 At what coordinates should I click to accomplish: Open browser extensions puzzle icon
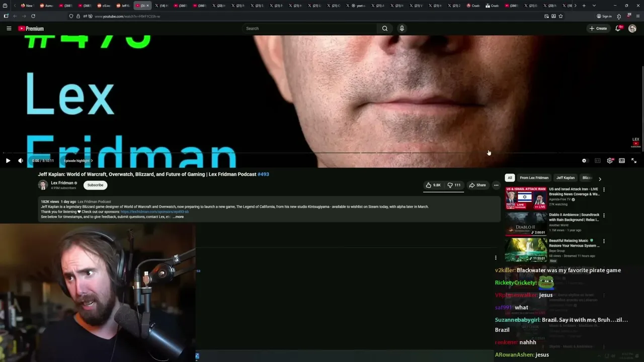(x=619, y=16)
